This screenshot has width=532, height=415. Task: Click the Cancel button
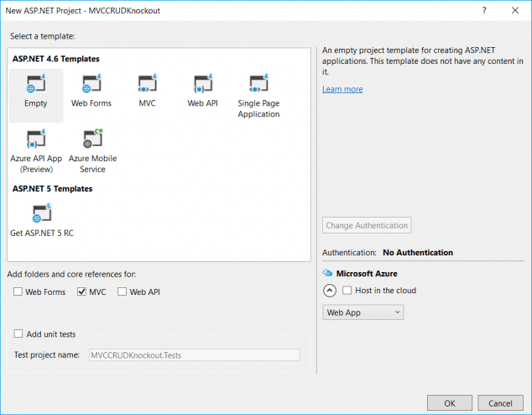tap(499, 402)
